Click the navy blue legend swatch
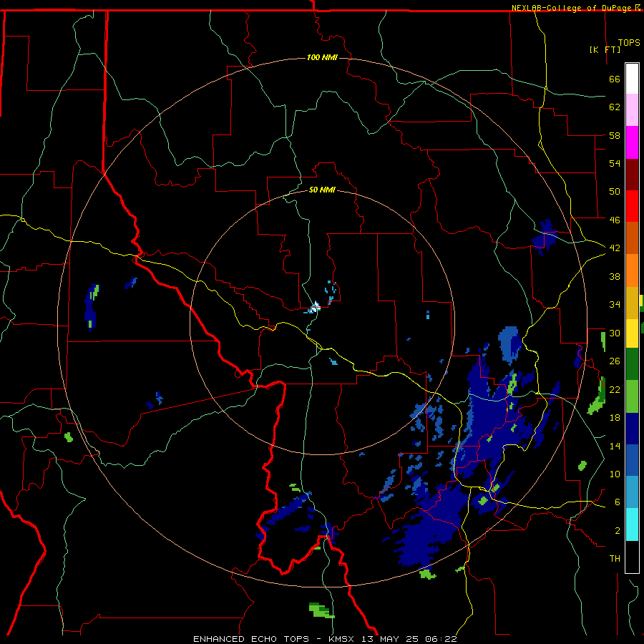This screenshot has width=644, height=644. (x=632, y=429)
